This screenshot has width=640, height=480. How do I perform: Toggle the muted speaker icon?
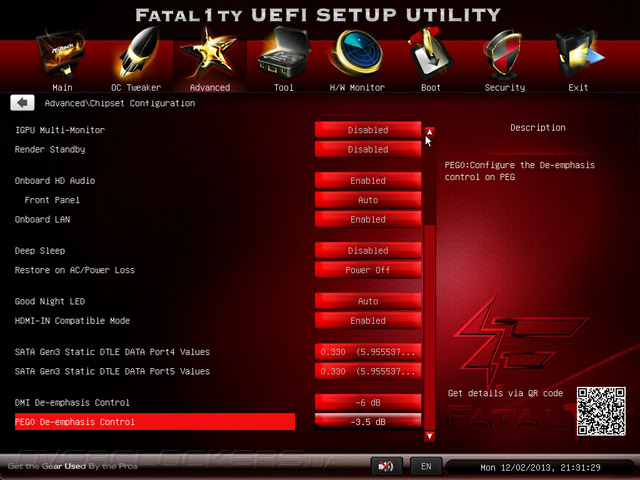click(386, 466)
